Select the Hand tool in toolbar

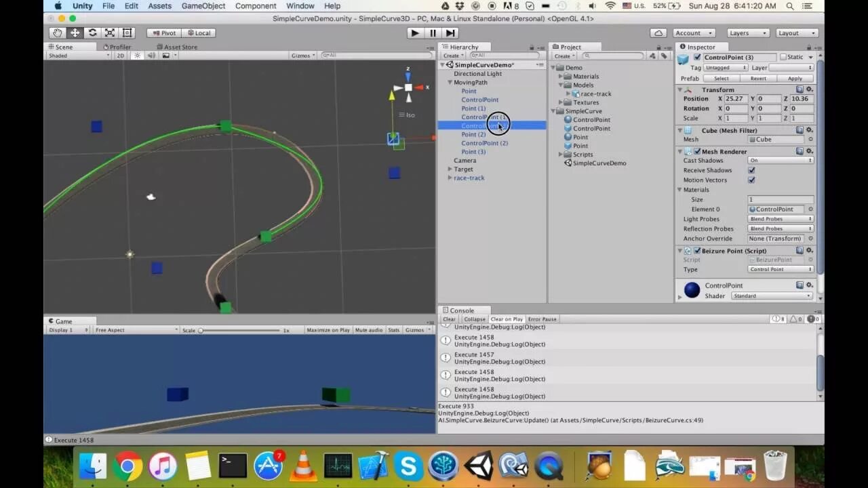(58, 33)
